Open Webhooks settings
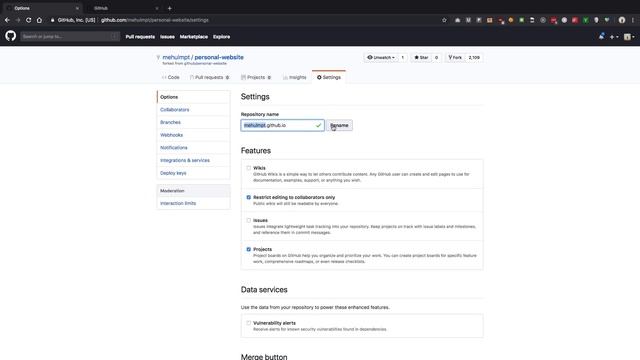Screen dimensions: 640x360 [171, 135]
